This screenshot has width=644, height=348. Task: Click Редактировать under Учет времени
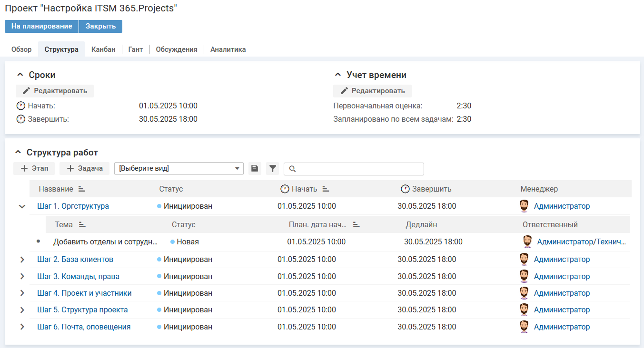(x=372, y=91)
